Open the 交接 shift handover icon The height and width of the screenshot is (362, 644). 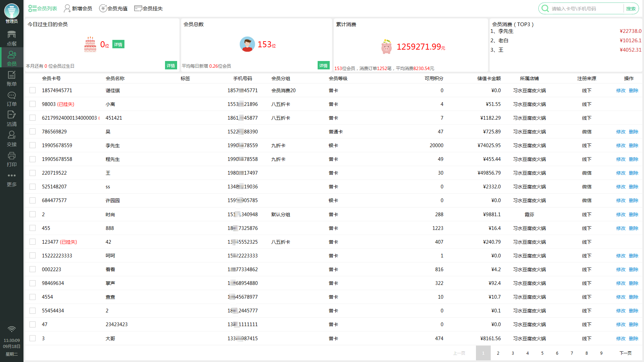[11, 139]
